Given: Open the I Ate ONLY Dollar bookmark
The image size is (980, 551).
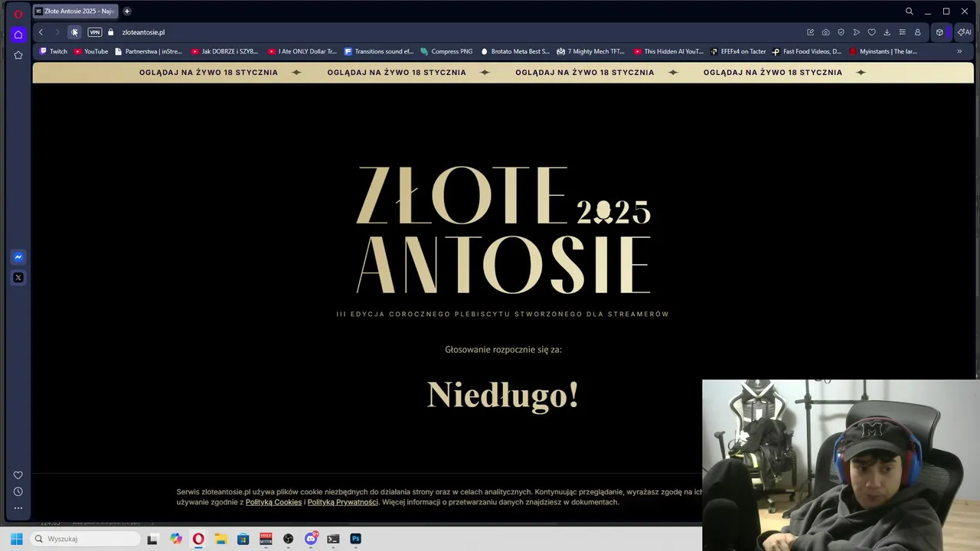Looking at the screenshot, I should tap(302, 51).
